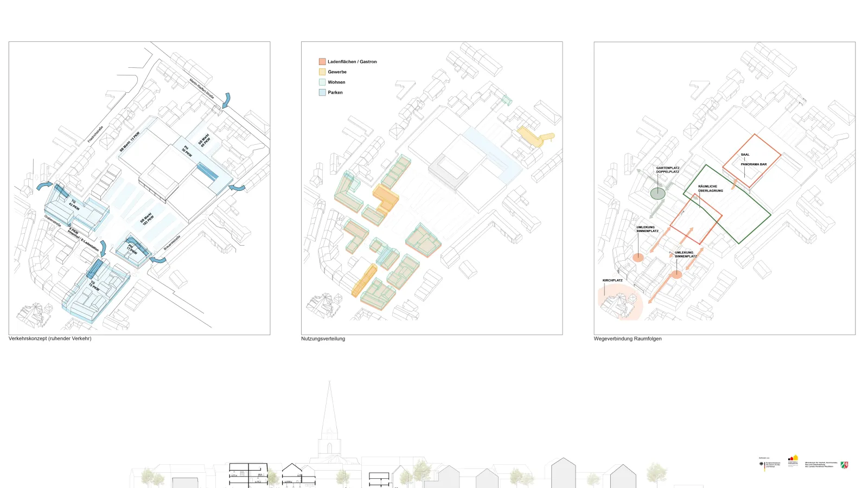Screen dimensions: 868x488
Task: Click the caption 'Wegeverbindung Raumfolgen'
Action: (628, 338)
